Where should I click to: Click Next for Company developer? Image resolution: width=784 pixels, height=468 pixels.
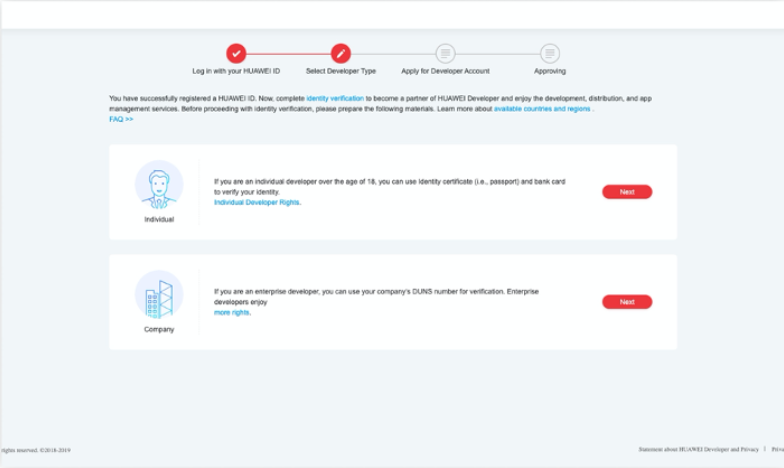(627, 302)
